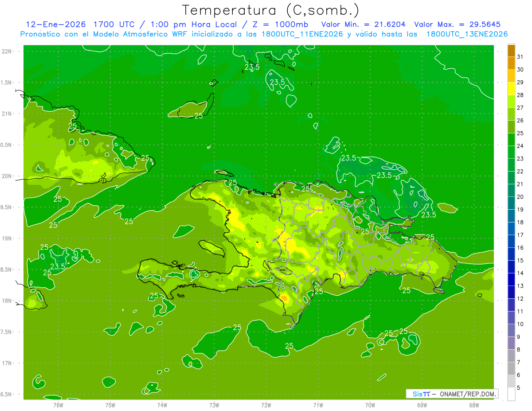
Task: Click the 'SisTT - ONAMET/REP.DOM.' credit box
Action: tap(452, 394)
